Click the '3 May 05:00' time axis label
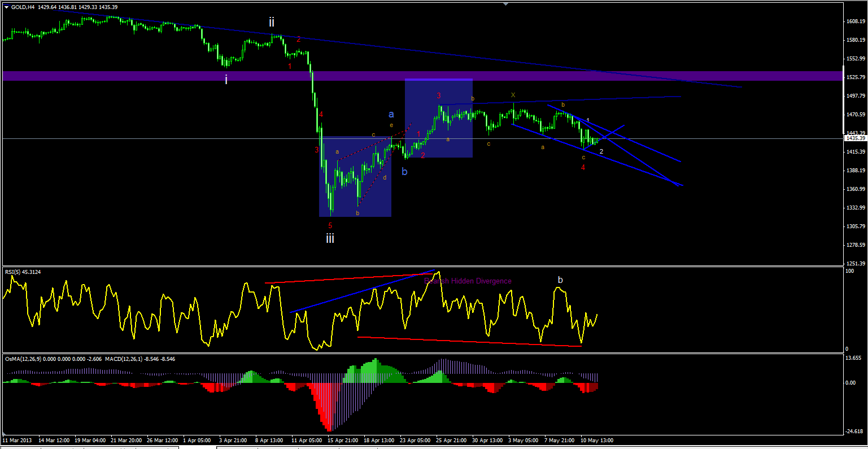 pyautogui.click(x=524, y=440)
